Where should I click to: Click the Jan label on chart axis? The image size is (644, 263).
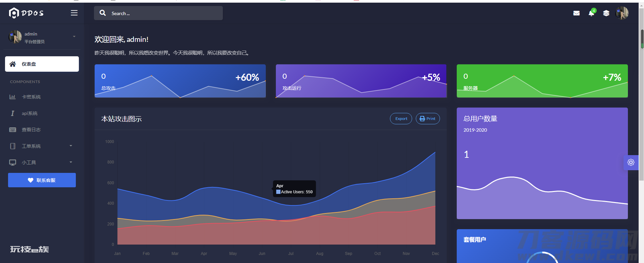pos(117,254)
